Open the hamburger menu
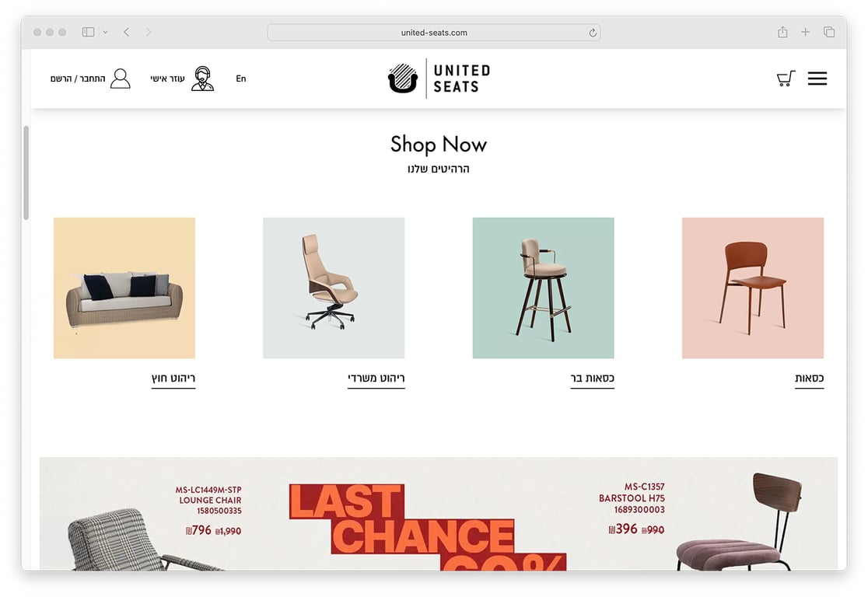868x597 pixels. click(x=817, y=78)
